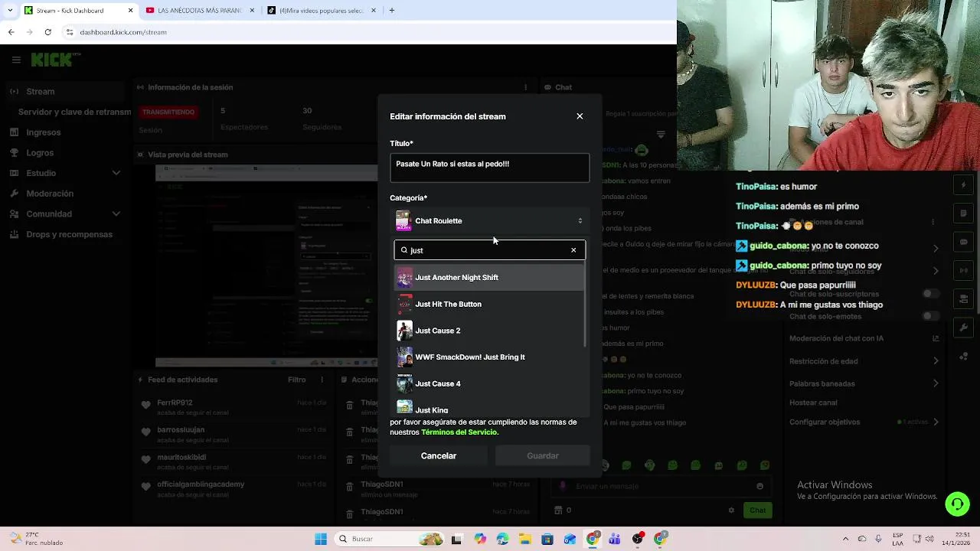Expand the Comunidad sidebar section
The image size is (980, 551).
(x=116, y=214)
